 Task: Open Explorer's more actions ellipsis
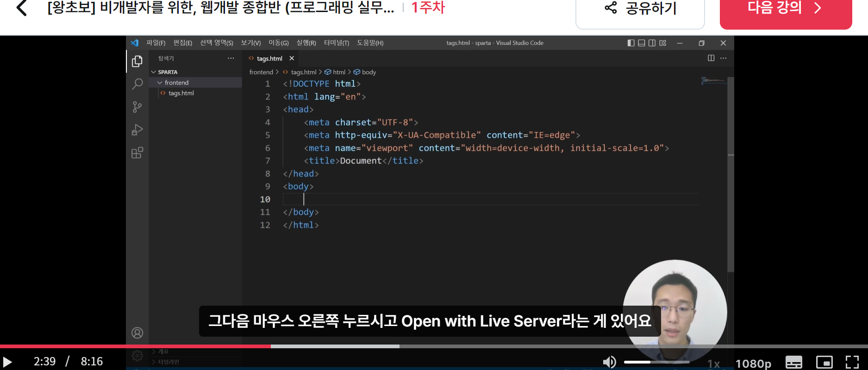tap(231, 58)
